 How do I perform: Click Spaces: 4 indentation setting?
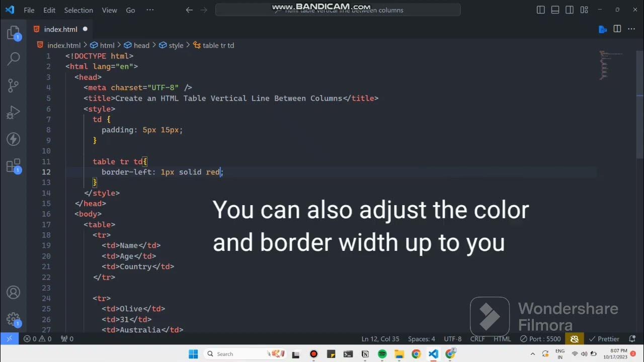[422, 339]
